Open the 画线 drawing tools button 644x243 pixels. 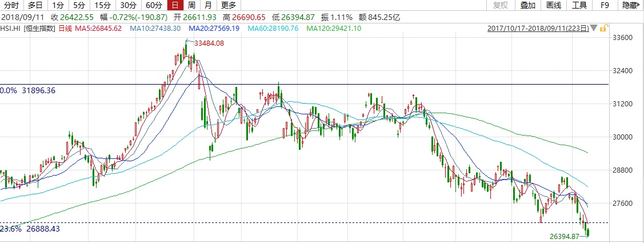point(554,6)
